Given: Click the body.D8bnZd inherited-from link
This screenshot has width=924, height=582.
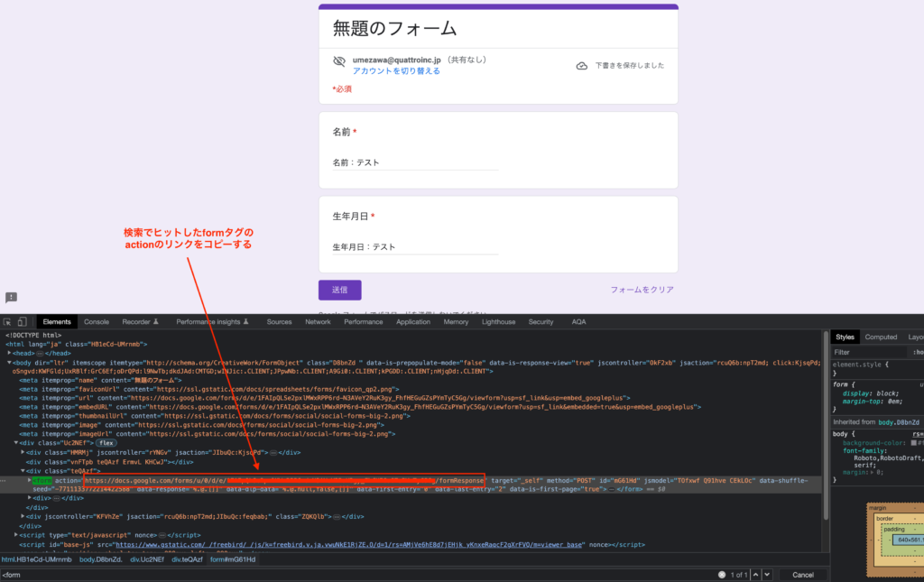Looking at the screenshot, I should click(x=899, y=422).
